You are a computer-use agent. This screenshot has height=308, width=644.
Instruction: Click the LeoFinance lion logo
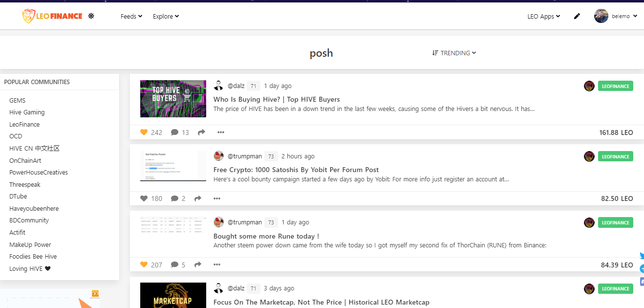[52, 16]
